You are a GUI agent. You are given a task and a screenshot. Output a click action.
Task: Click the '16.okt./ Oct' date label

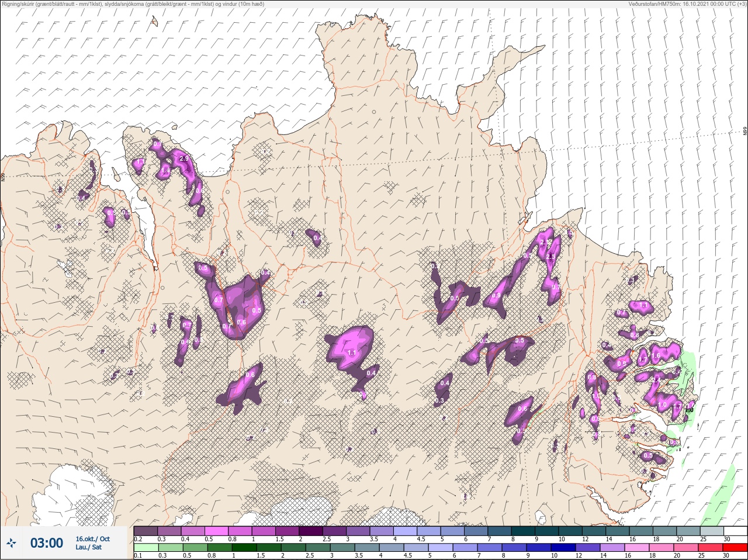pyautogui.click(x=92, y=539)
